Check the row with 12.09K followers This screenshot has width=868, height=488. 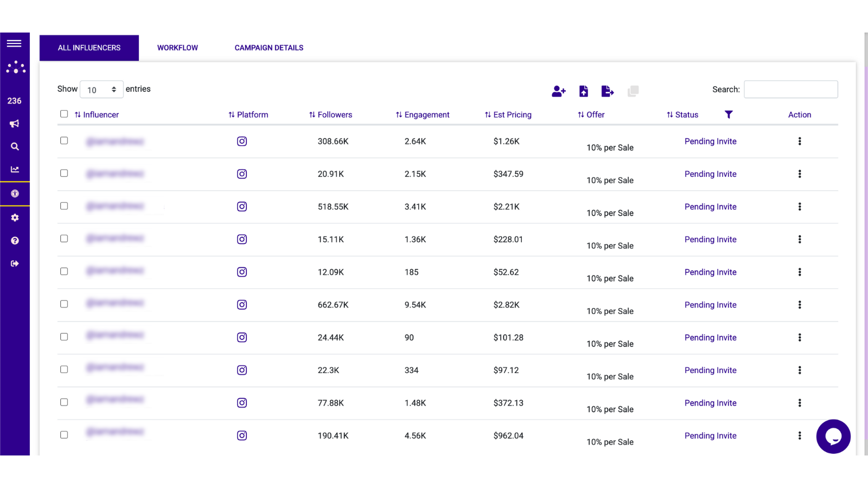[x=64, y=271]
